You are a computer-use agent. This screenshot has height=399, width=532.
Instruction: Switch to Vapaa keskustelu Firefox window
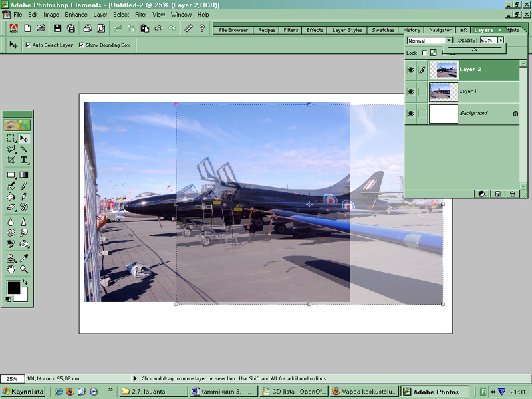364,391
